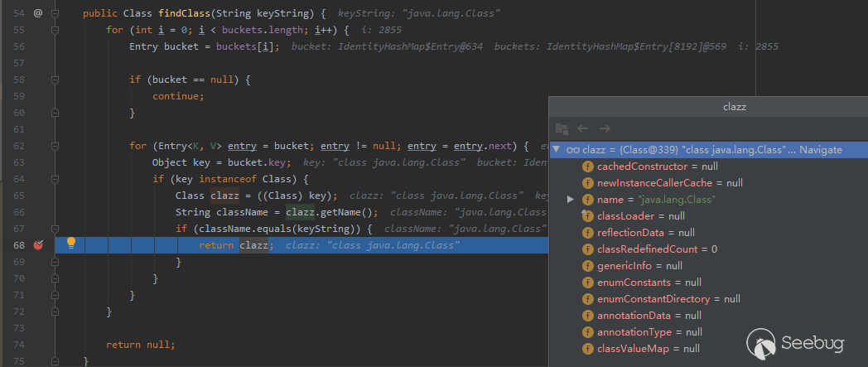
Task: Collapse the className.equals block at line 67
Action: click(x=55, y=229)
